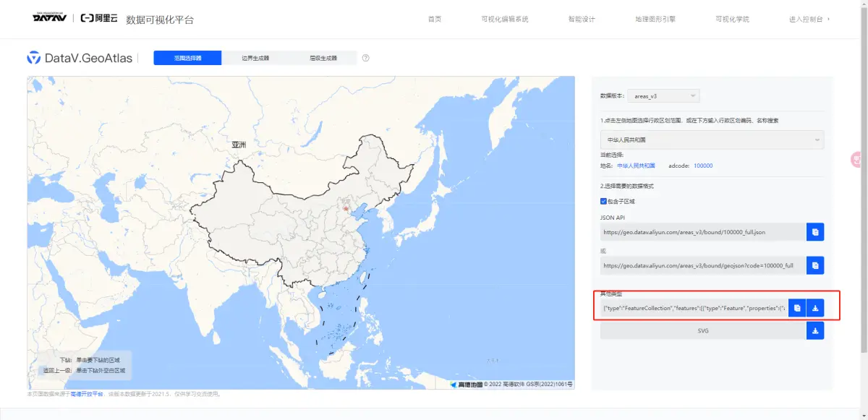The image size is (868, 420).
Task: Click the 高德地图 logo on map
Action: click(466, 385)
